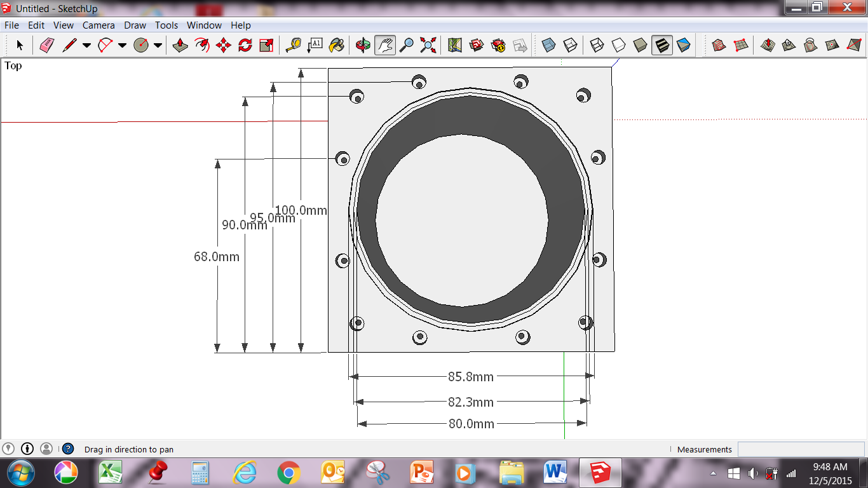This screenshot has width=868, height=488.
Task: Select the Eraser tool
Action: tap(48, 45)
